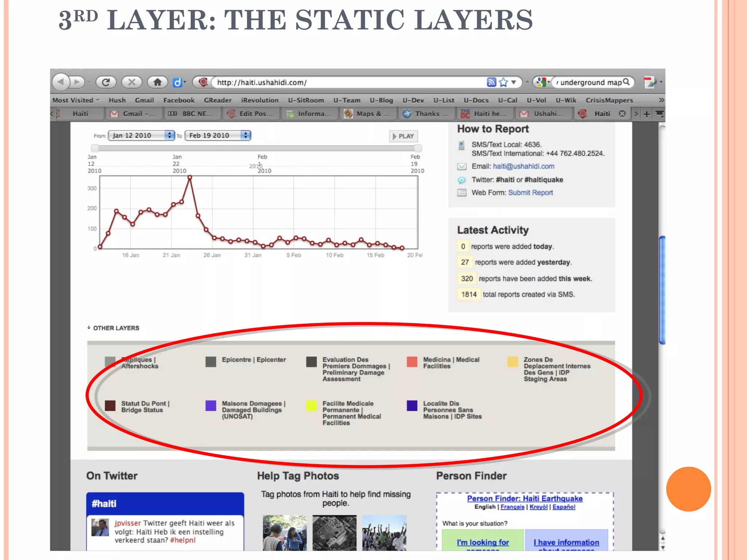Click the PLAY timeline button

click(x=403, y=136)
